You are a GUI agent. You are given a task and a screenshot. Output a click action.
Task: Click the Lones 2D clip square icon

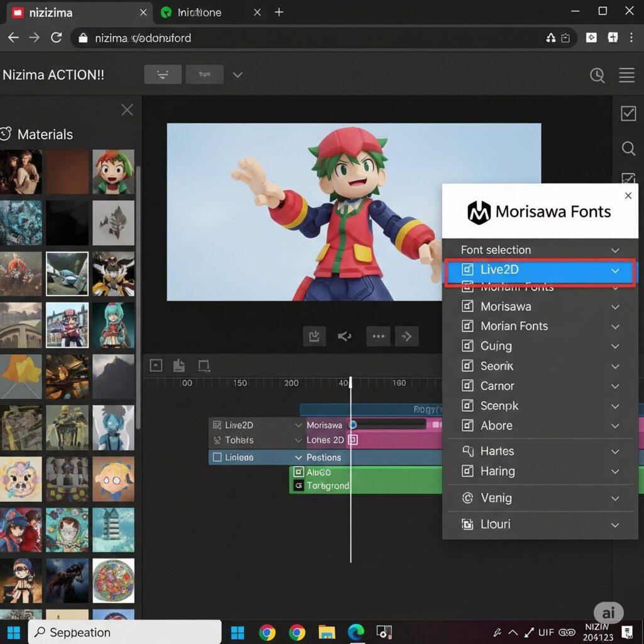(353, 440)
